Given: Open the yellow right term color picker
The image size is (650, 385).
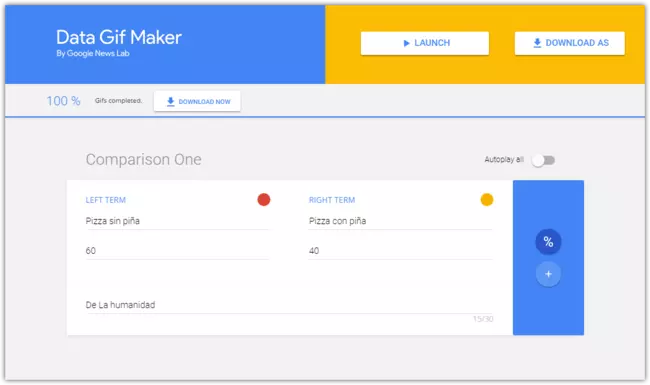Looking at the screenshot, I should [487, 200].
